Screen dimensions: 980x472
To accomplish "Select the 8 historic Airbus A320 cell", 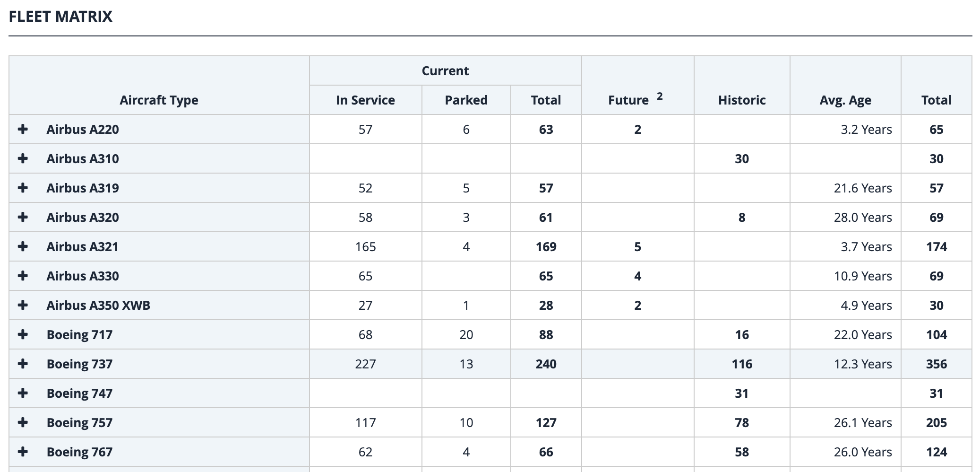I will 742,218.
